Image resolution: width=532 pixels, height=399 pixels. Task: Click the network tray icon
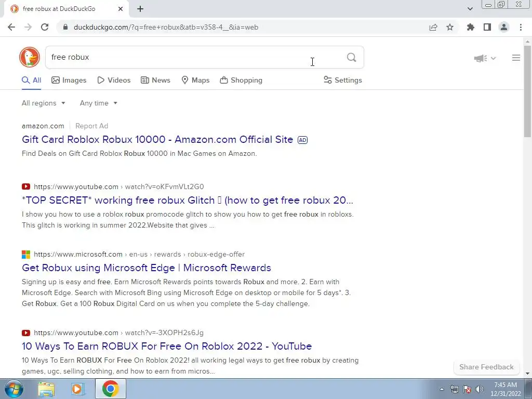point(454,389)
